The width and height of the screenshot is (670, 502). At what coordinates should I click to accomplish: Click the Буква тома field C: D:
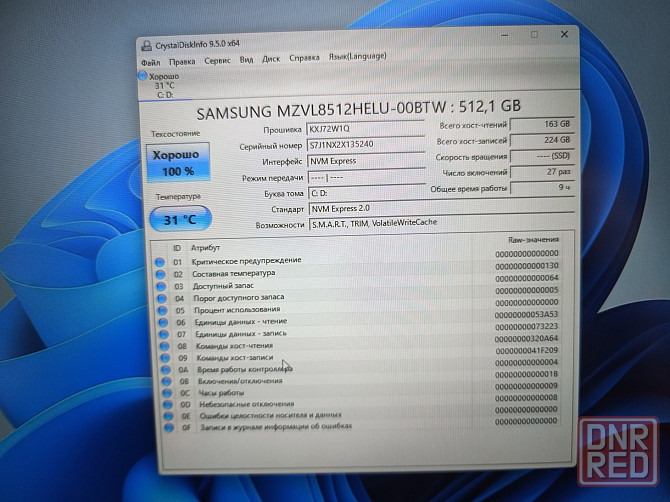pos(367,193)
